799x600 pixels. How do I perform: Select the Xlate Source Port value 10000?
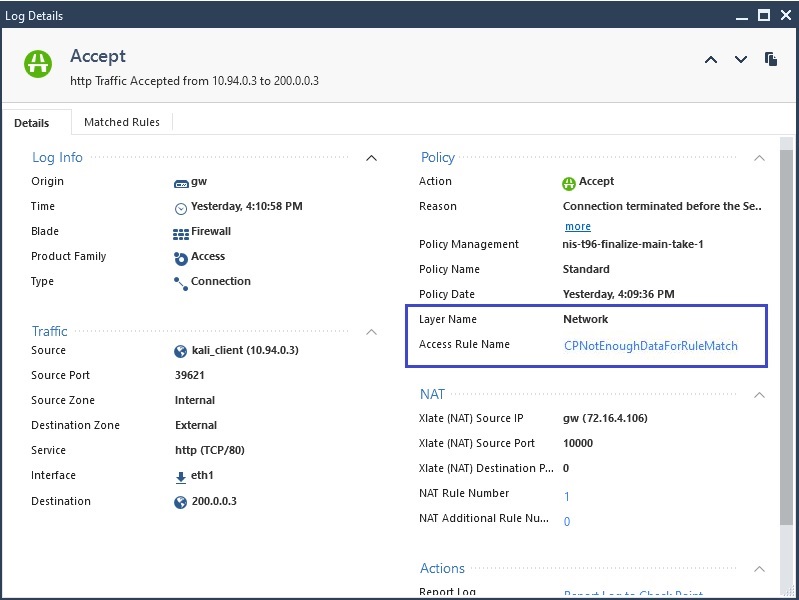click(x=578, y=443)
